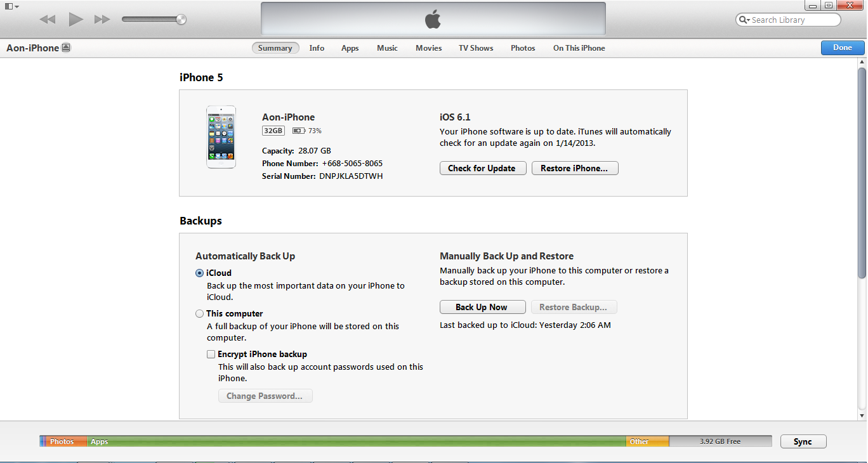The height and width of the screenshot is (463, 868).
Task: Select iCloud automatic backup option
Action: coord(200,273)
